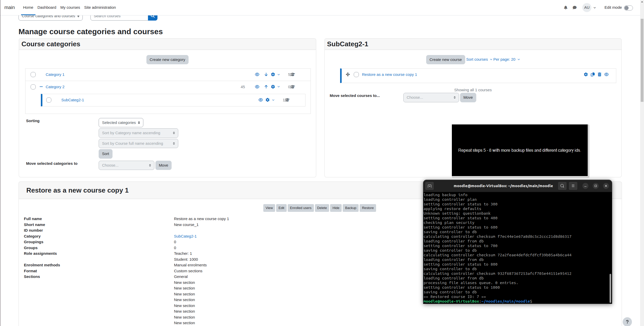Hide course copy 1 with eye icon
The image size is (644, 326).
[x=606, y=75]
